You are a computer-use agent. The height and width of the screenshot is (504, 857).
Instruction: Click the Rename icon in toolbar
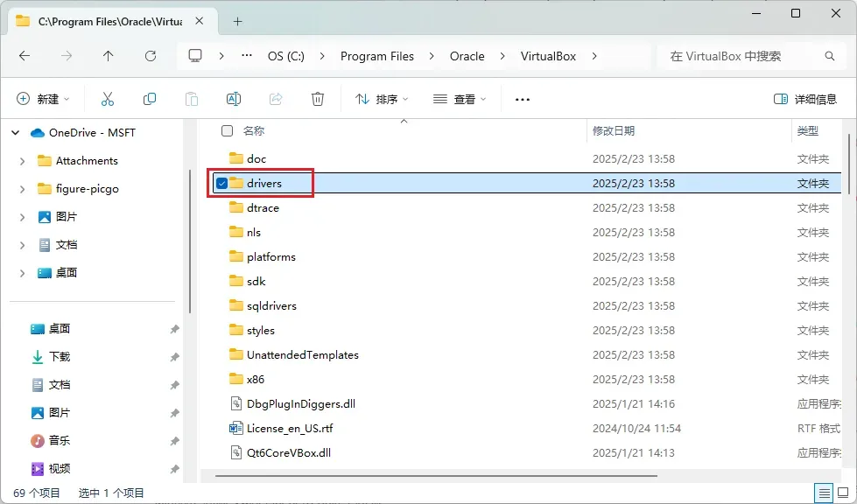(x=234, y=99)
